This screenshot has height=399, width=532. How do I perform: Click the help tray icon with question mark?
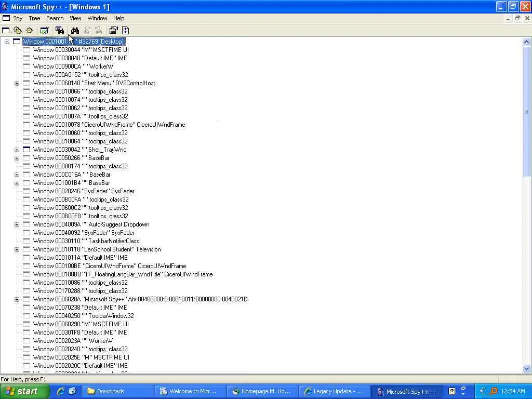451,391
